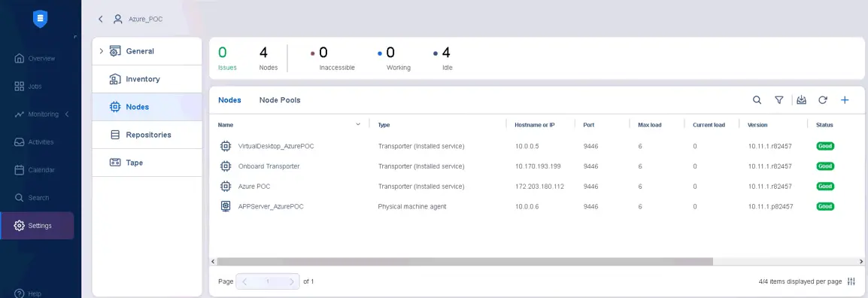The image size is (868, 298).
Task: Open the Repositories settings tab
Action: 147,135
